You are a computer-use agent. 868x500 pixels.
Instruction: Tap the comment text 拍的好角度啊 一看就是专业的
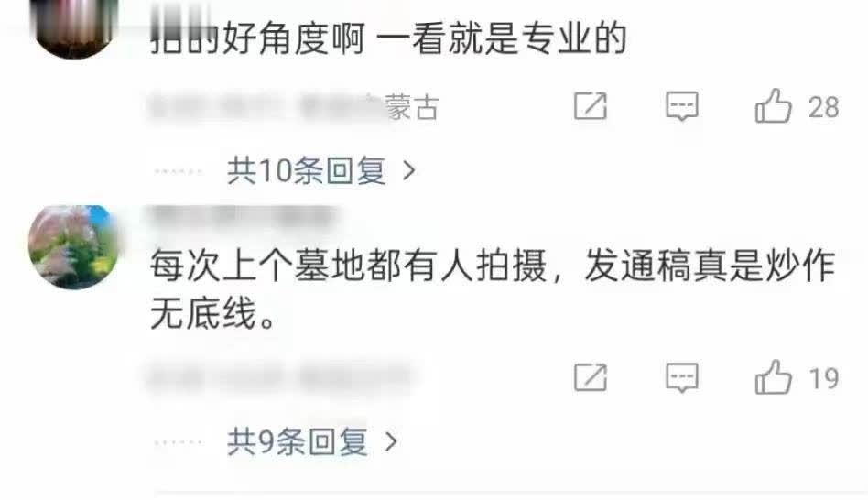tap(388, 38)
